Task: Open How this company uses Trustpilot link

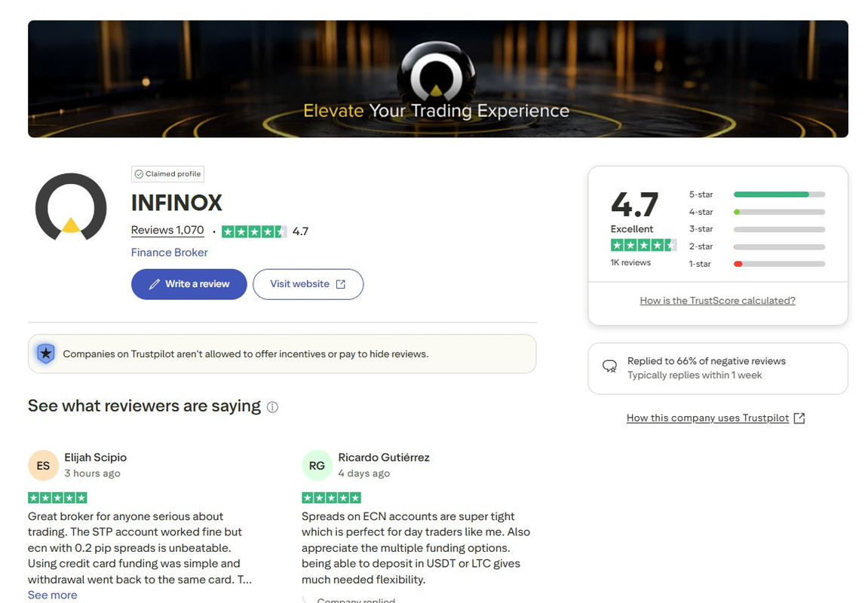Action: tap(707, 418)
